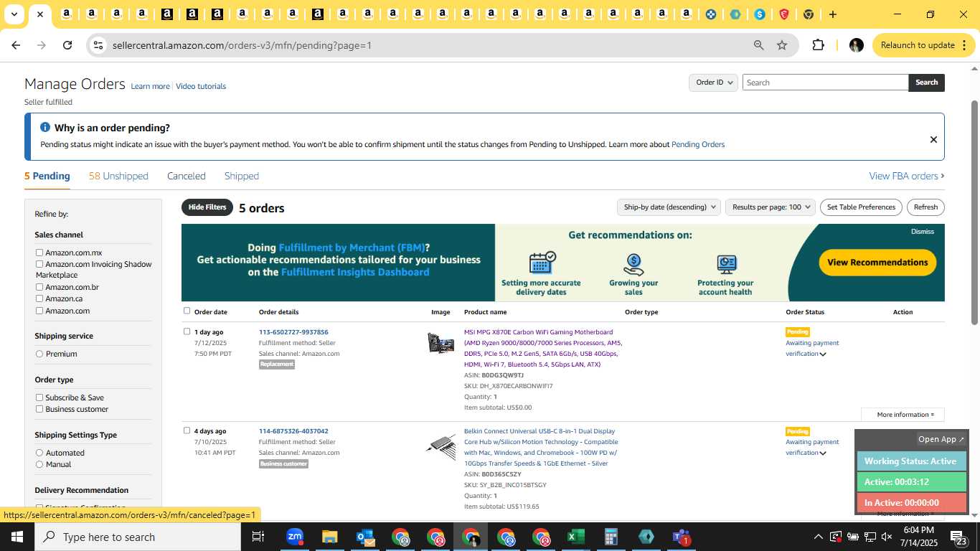The width and height of the screenshot is (980, 551).
Task: Open site information icon in address bar
Action: pos(98,45)
